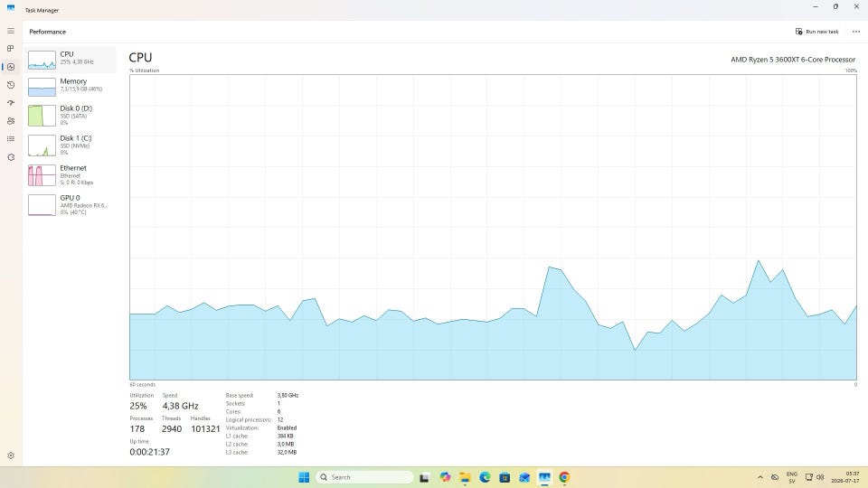
Task: Click the Processes count 178
Action: [x=137, y=428]
